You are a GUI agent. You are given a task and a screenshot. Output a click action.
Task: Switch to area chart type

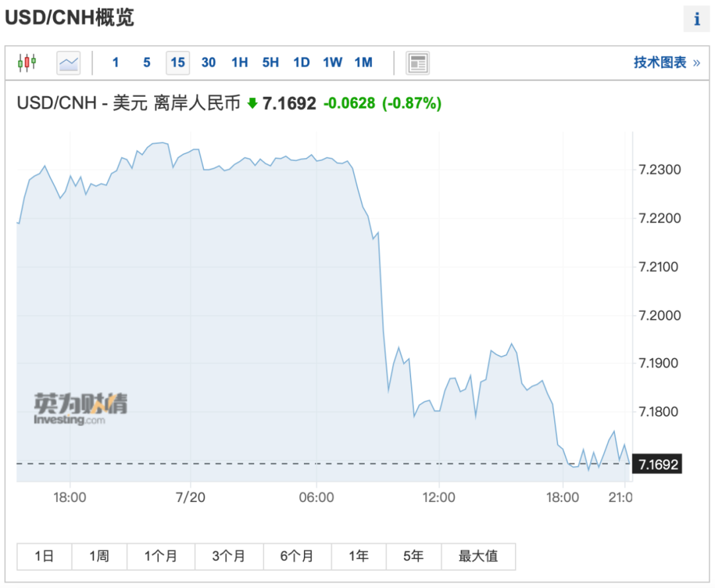tap(68, 63)
